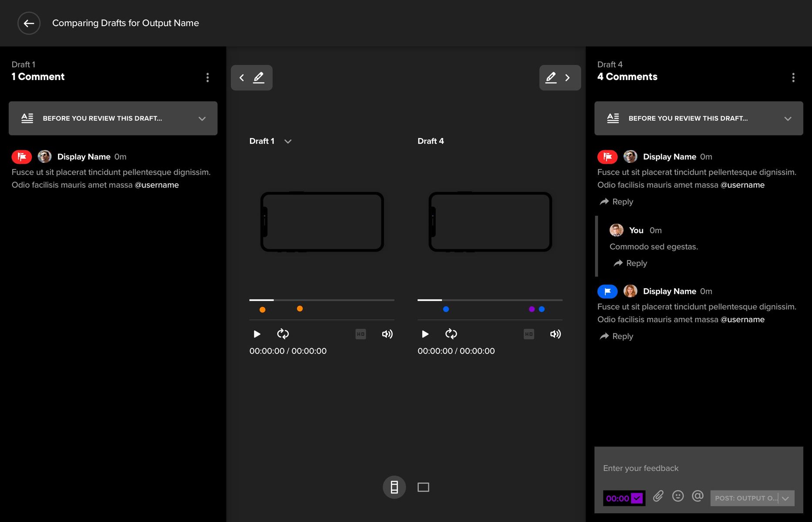The height and width of the screenshot is (522, 812).
Task: Toggle HD quality on Draft 1 player
Action: pos(361,334)
